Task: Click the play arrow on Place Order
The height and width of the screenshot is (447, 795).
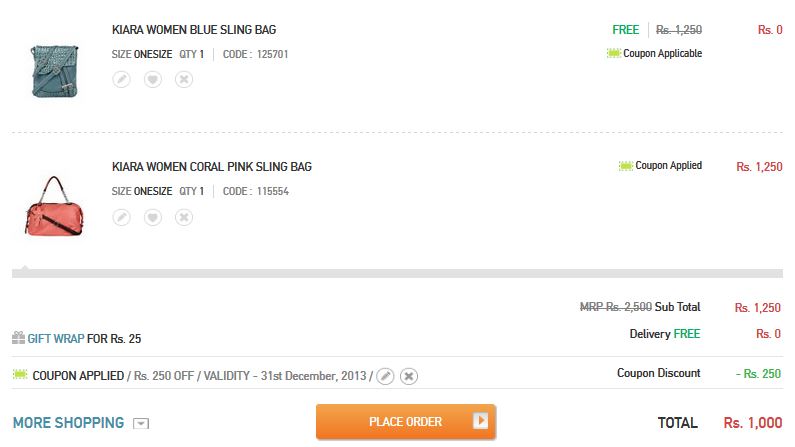Action: (x=480, y=421)
